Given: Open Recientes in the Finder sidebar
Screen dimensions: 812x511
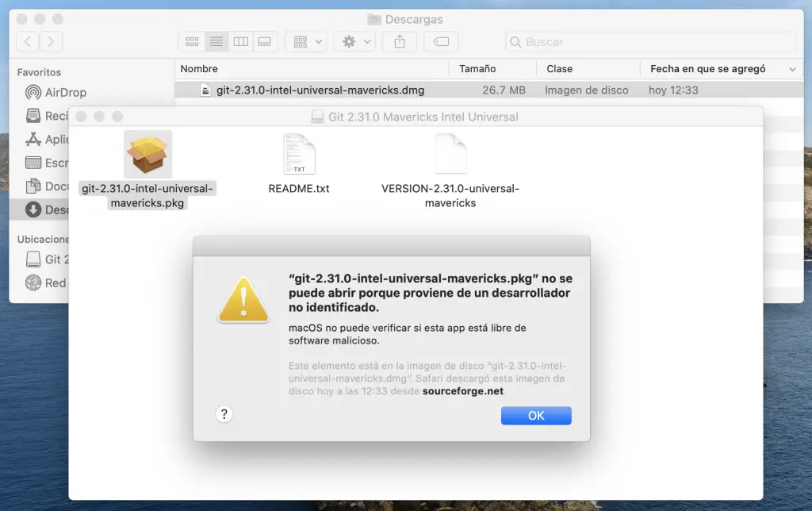Looking at the screenshot, I should 47,116.
